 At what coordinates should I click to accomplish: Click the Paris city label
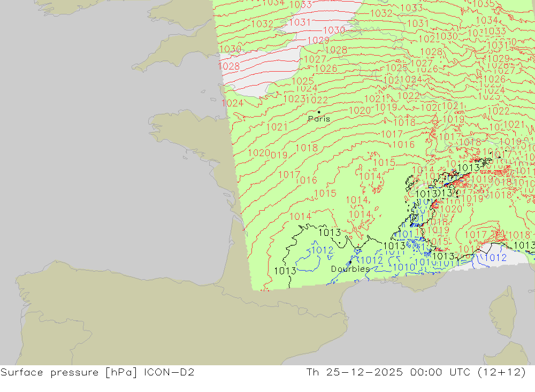click(319, 119)
